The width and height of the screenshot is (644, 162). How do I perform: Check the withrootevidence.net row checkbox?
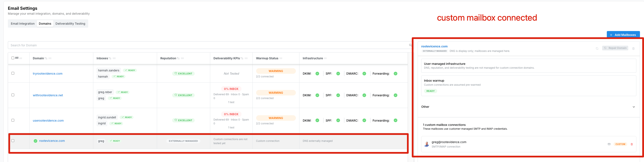click(x=13, y=95)
